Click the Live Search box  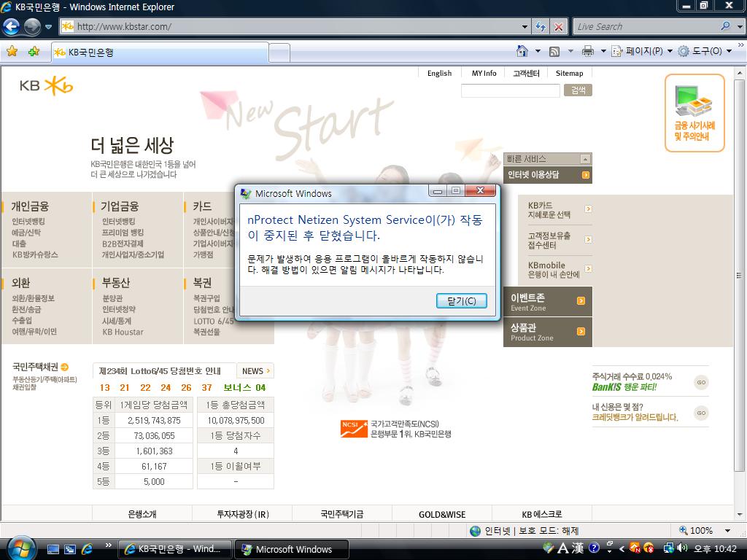pyautogui.click(x=646, y=27)
